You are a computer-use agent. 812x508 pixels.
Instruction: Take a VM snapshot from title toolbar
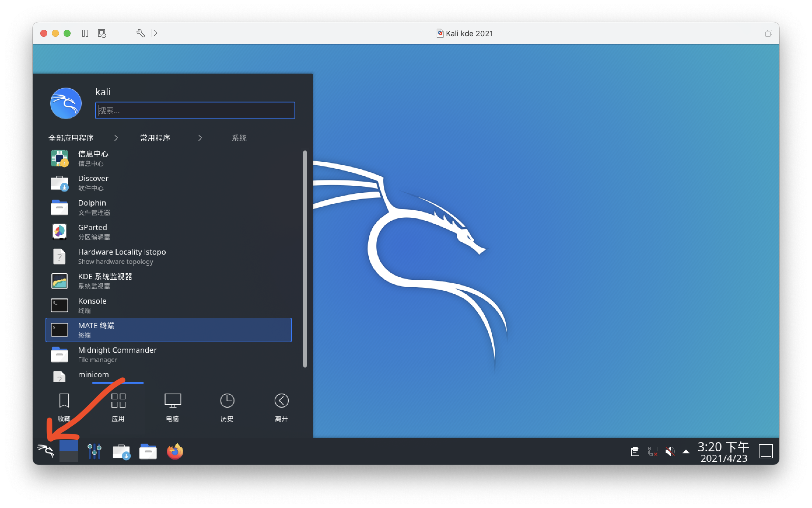click(x=102, y=33)
